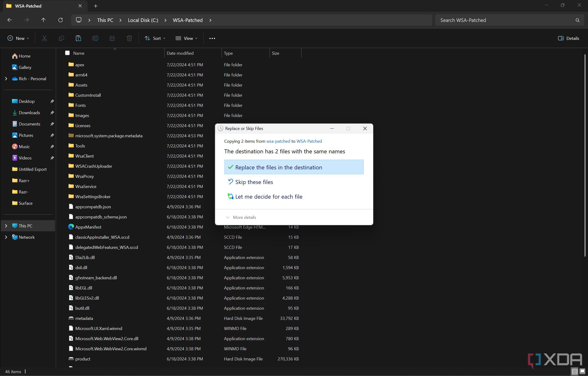Viewport: 588px width, 376px height.
Task: Open the See more ellipsis menu
Action: point(212,38)
